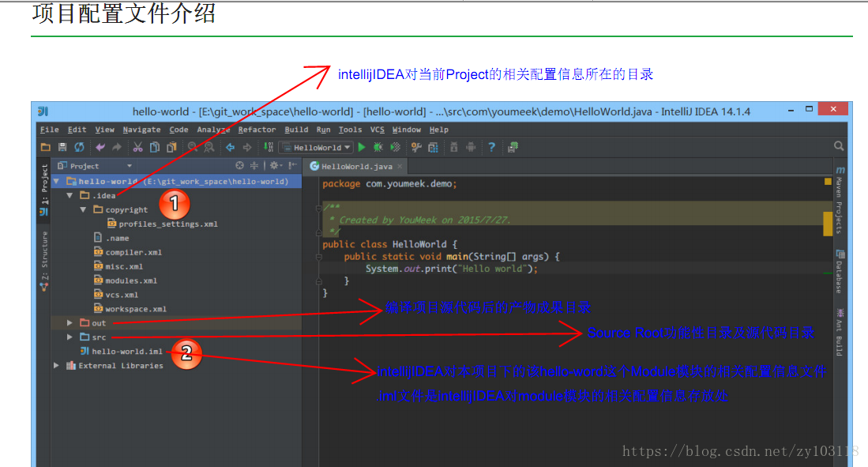Screen dimensions: 868x467
Task: Select hello-world.iml file
Action: tap(121, 351)
